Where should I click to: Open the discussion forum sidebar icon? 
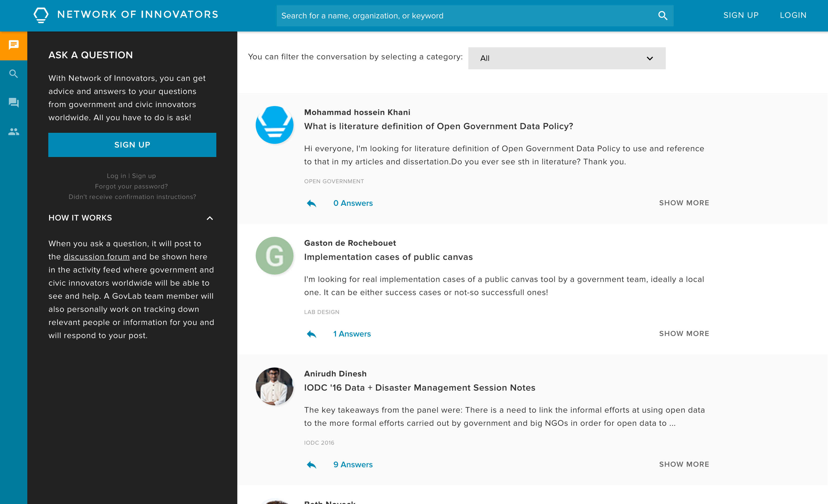[x=13, y=102]
